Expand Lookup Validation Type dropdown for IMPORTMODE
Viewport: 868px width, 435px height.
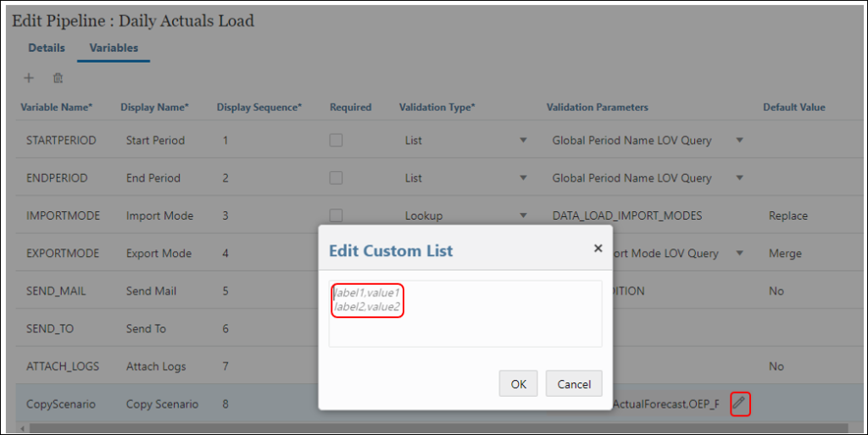click(x=523, y=215)
